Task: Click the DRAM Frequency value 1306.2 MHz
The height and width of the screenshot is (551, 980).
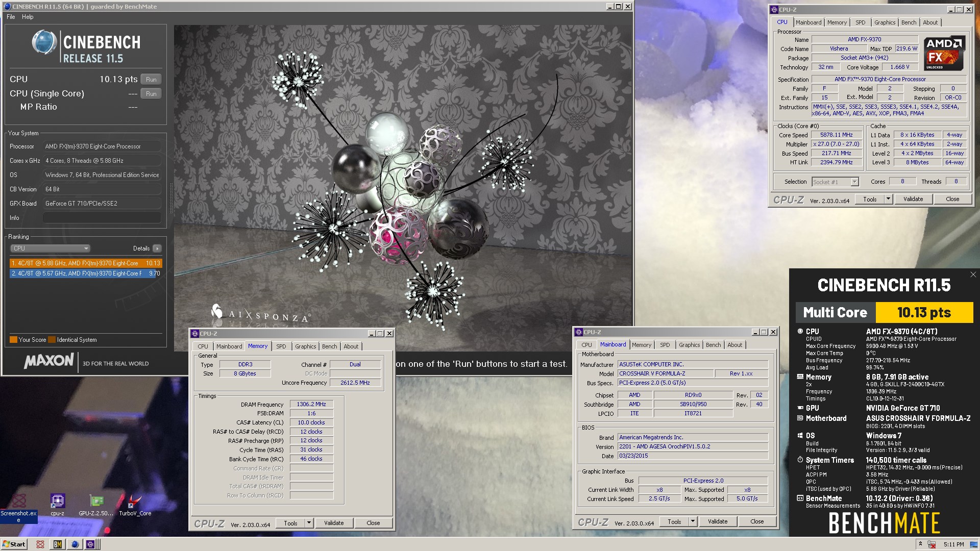Action: tap(311, 404)
